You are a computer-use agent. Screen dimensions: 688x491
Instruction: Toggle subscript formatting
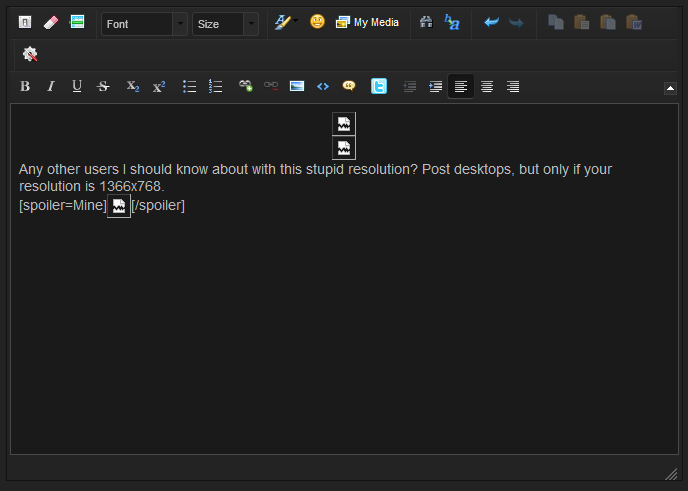(133, 86)
